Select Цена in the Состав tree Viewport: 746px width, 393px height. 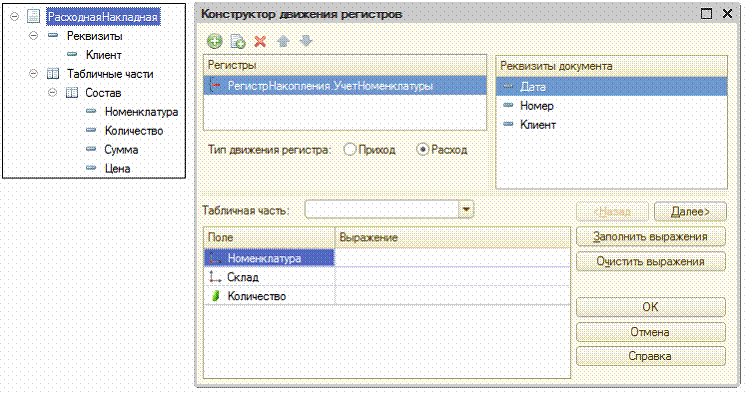click(118, 168)
